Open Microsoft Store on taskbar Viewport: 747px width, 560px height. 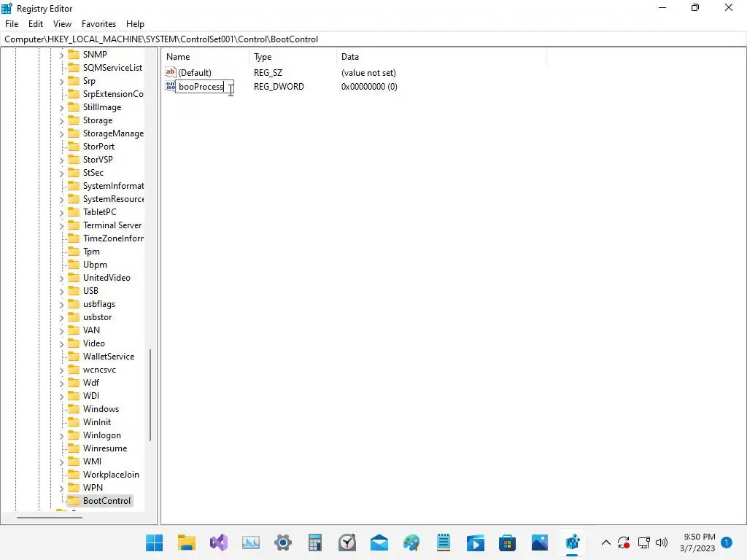(508, 542)
